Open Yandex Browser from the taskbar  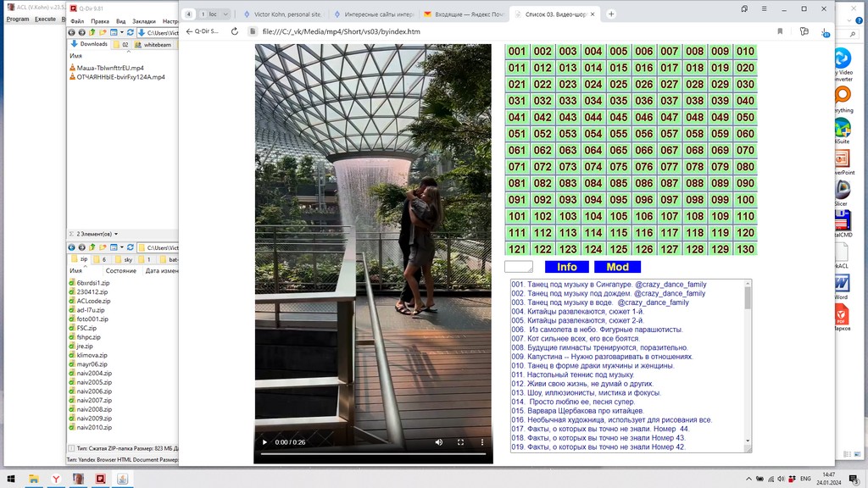pyautogui.click(x=56, y=479)
